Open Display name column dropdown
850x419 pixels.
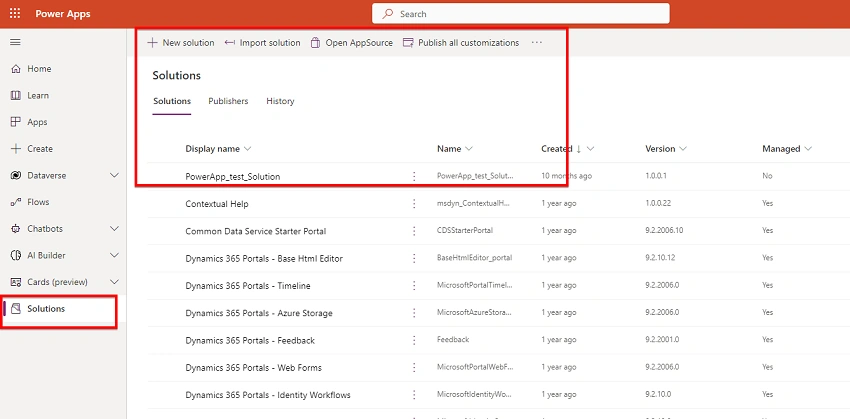coord(248,149)
